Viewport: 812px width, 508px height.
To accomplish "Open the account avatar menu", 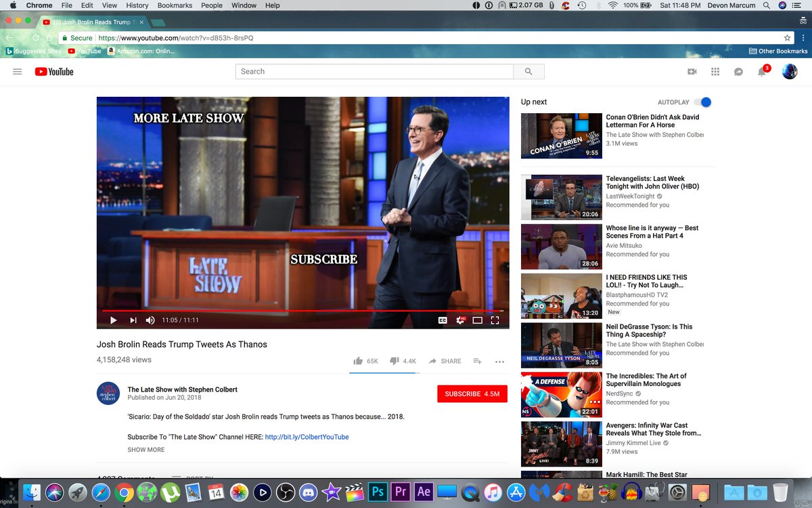I will point(790,72).
